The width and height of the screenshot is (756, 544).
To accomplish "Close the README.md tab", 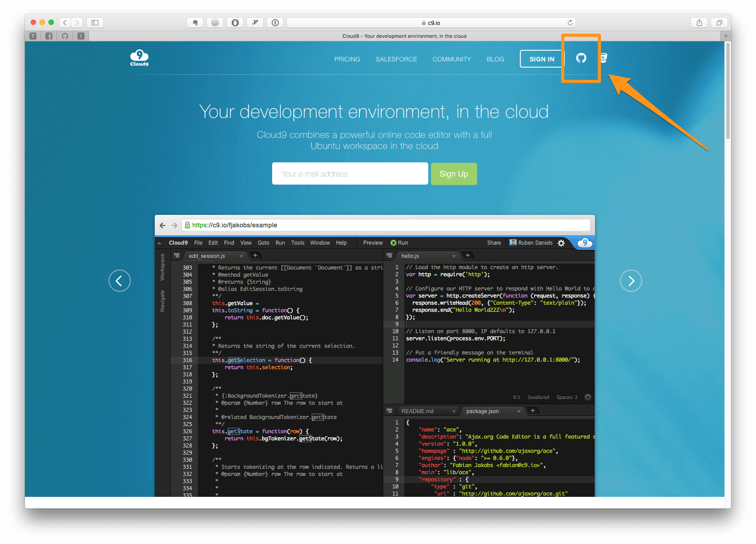I will pos(454,411).
